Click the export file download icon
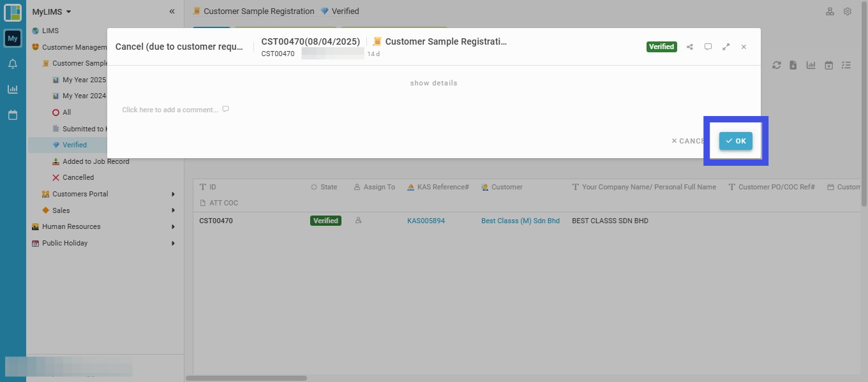The width and height of the screenshot is (868, 382). click(x=793, y=65)
